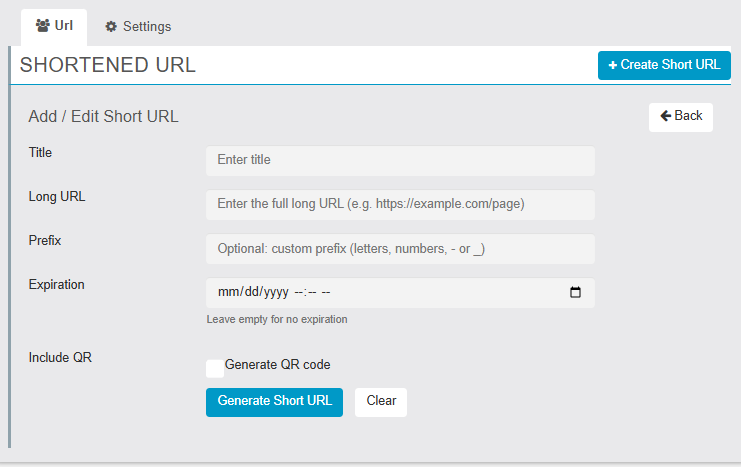The height and width of the screenshot is (467, 741).
Task: Click the users icon on the Url tab
Action: [42, 25]
